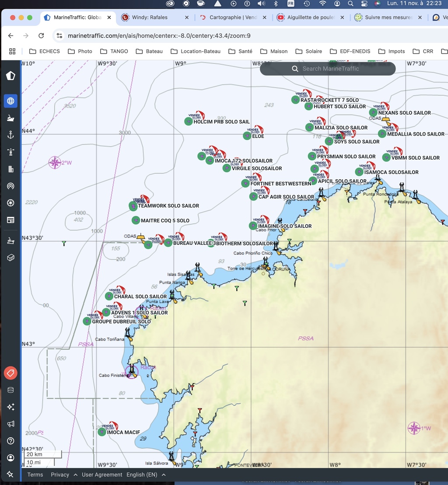Open the Chrome apps grid icon
Image resolution: width=448 pixels, height=485 pixels.
[x=12, y=51]
